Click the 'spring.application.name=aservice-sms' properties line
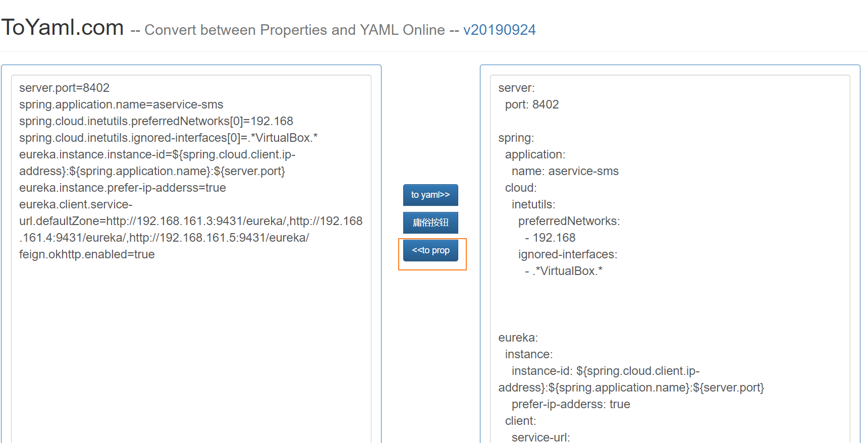Image resolution: width=868 pixels, height=443 pixels. 121,104
